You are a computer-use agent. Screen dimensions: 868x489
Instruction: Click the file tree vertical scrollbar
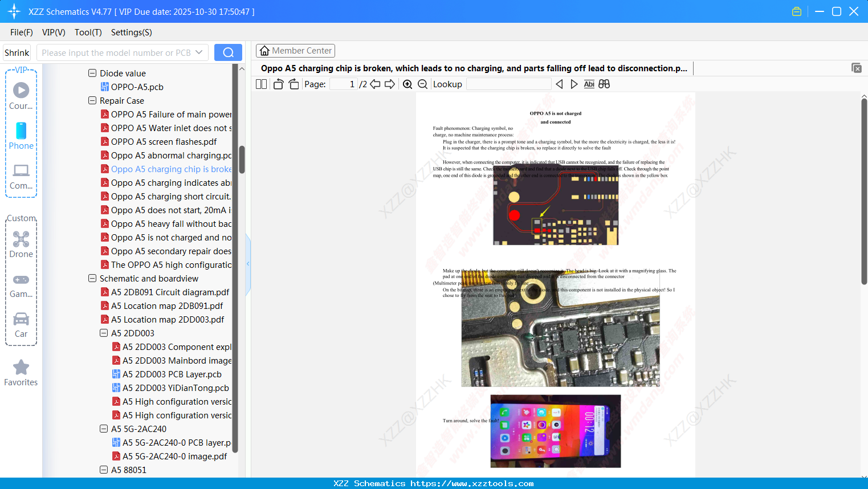click(242, 159)
